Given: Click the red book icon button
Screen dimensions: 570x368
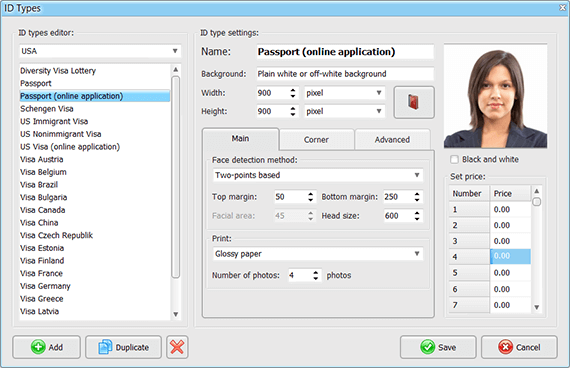Looking at the screenshot, I should [x=414, y=102].
